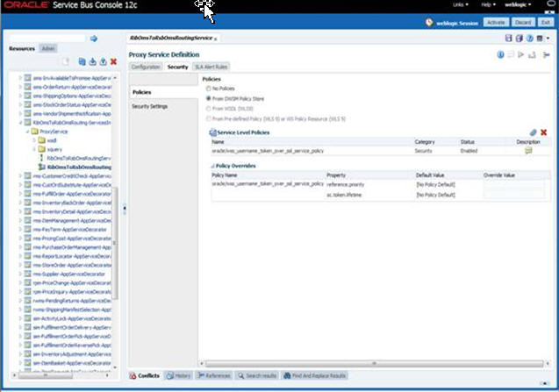Click the Discard button
This screenshot has width=559, height=392.
click(523, 23)
